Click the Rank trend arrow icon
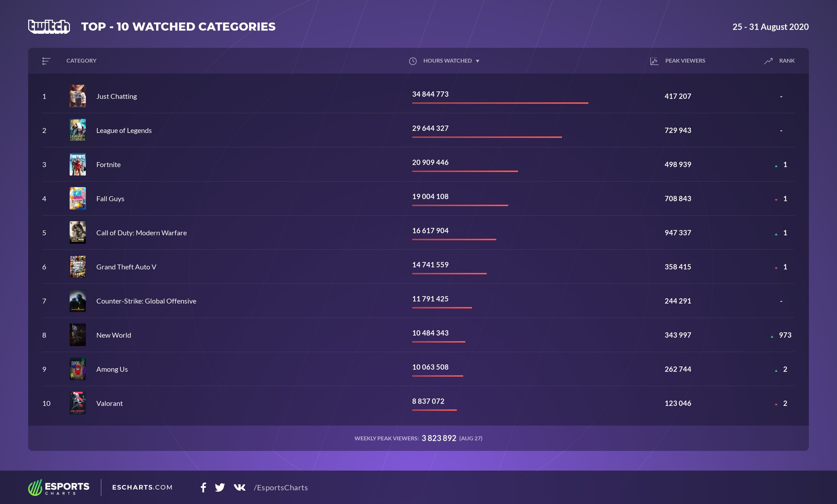Image resolution: width=837 pixels, height=504 pixels. pos(768,61)
